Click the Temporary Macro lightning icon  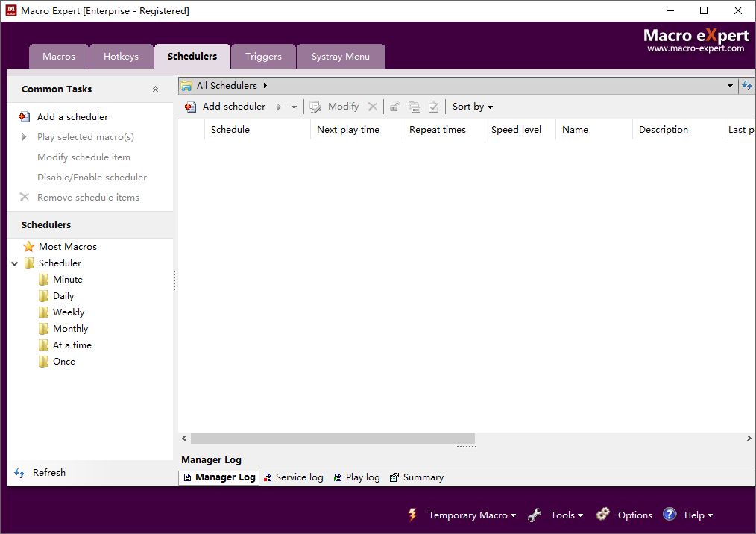(x=413, y=515)
